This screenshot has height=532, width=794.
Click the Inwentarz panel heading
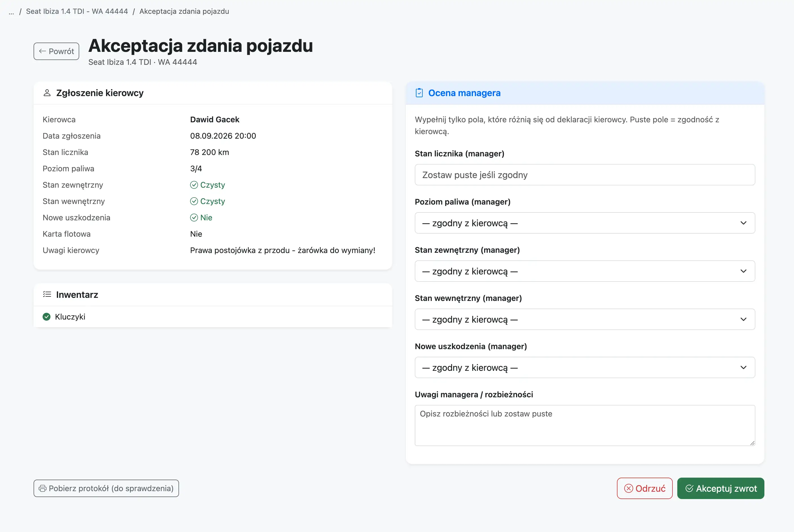[x=77, y=294]
